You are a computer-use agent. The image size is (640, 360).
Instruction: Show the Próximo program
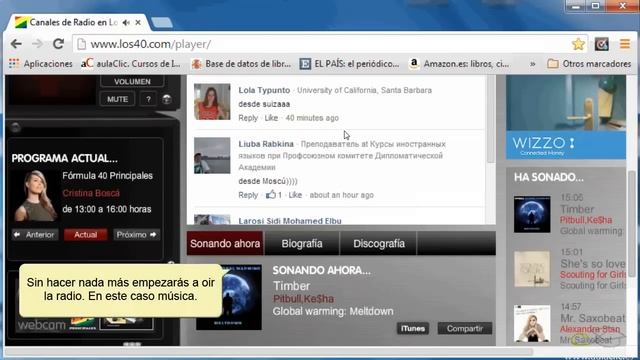(136, 235)
